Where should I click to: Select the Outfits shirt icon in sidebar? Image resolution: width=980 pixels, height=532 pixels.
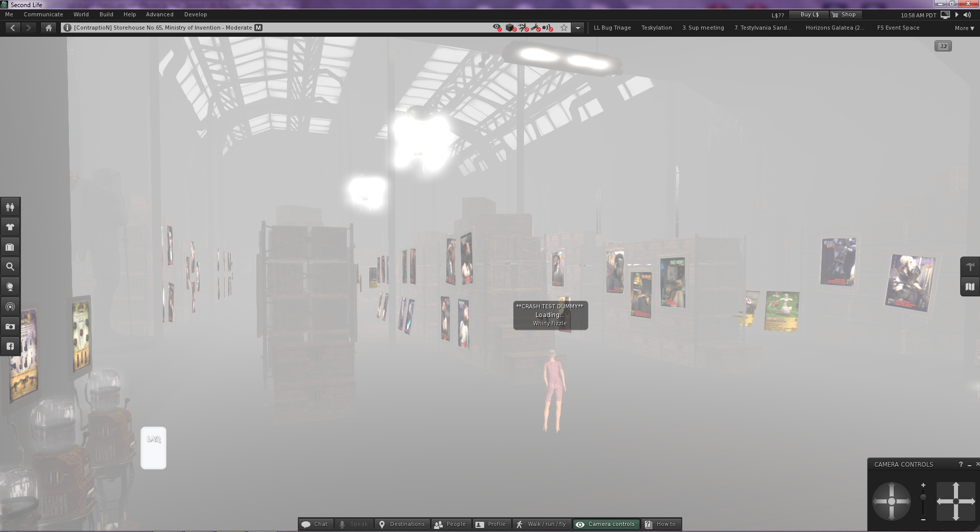coord(10,226)
